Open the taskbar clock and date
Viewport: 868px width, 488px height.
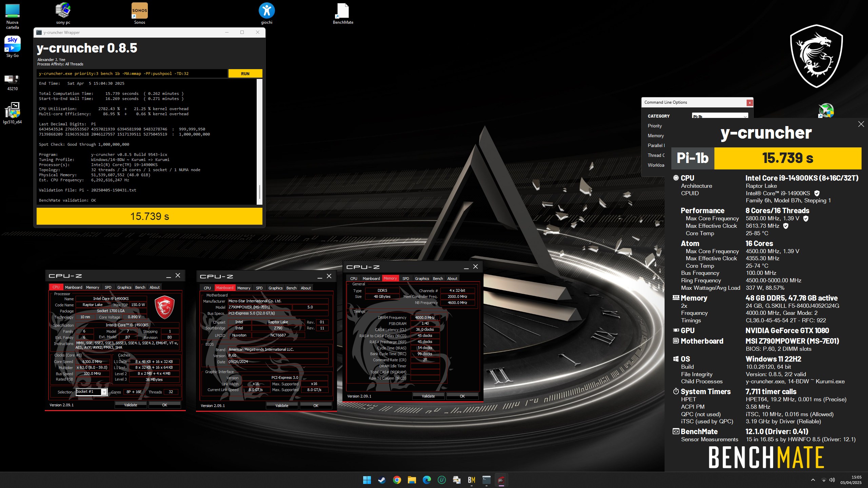pos(851,480)
